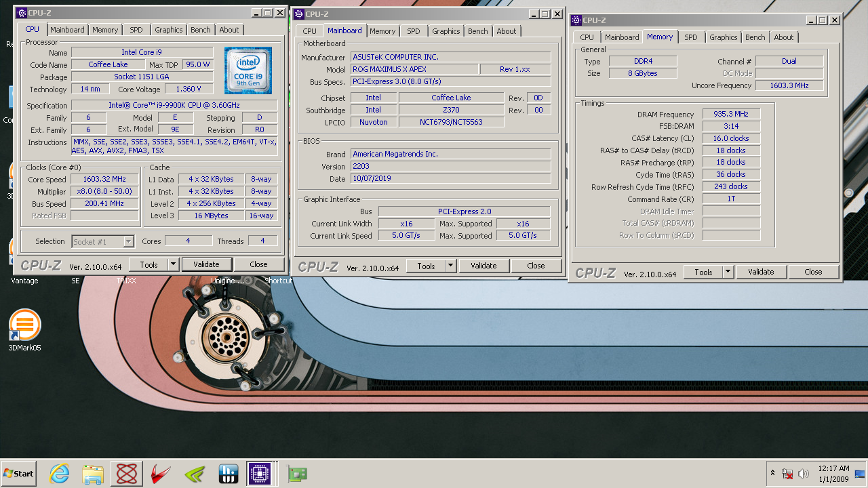Click the green graphics card taskbar icon
The image size is (868, 488).
298,474
